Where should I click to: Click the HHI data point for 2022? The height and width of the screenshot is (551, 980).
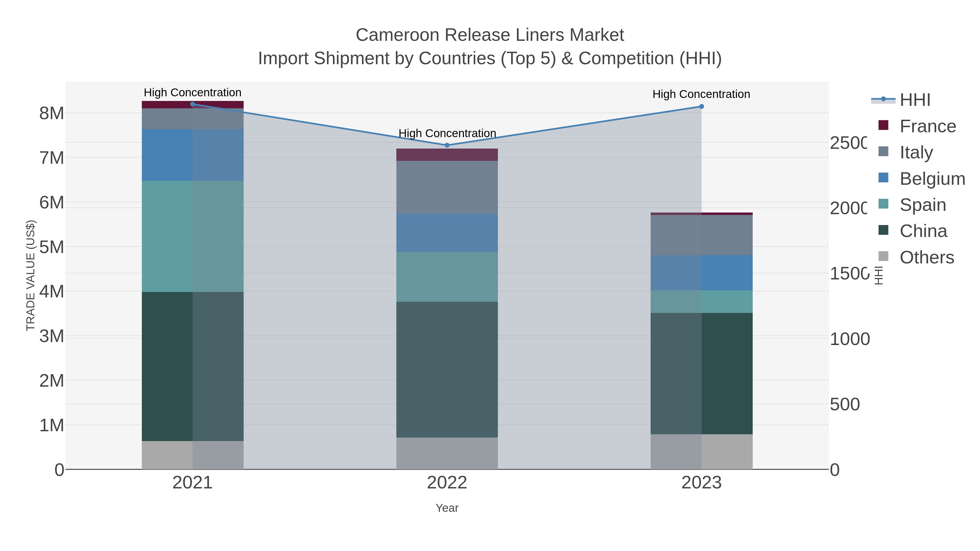pyautogui.click(x=447, y=145)
